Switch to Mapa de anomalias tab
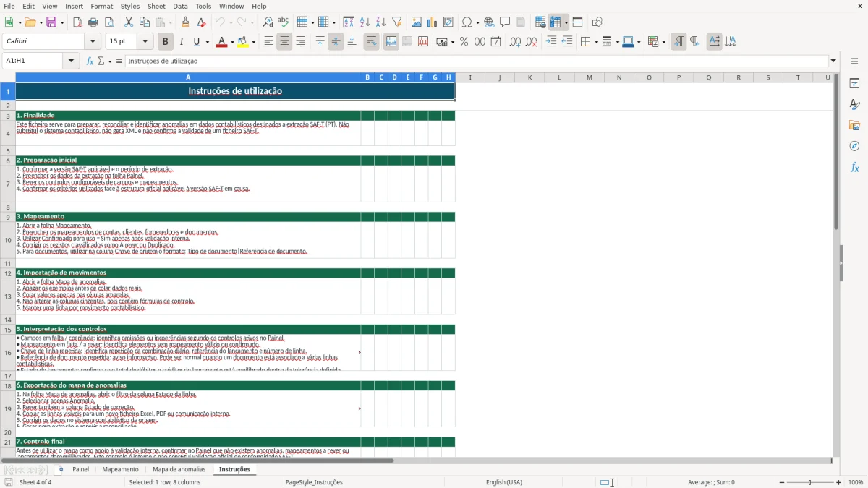868x488 pixels. [179, 469]
